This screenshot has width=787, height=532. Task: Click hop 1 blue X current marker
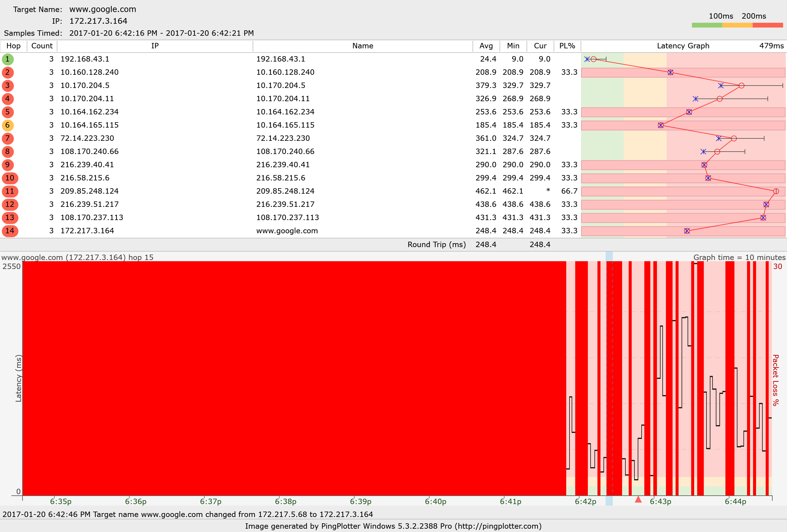pyautogui.click(x=587, y=59)
